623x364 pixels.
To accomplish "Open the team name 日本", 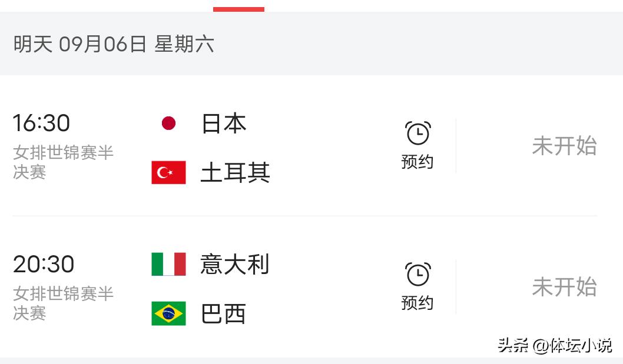I will [224, 123].
